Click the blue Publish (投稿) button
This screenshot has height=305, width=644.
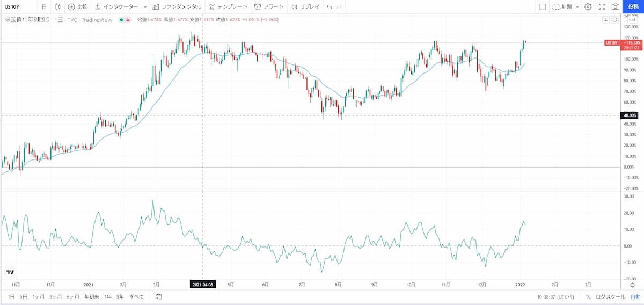pyautogui.click(x=633, y=7)
